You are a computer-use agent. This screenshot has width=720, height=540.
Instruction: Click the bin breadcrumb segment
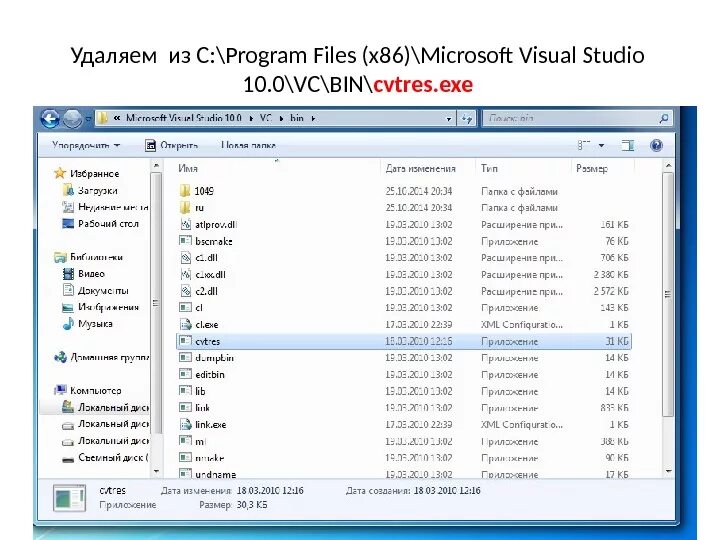tap(297, 118)
